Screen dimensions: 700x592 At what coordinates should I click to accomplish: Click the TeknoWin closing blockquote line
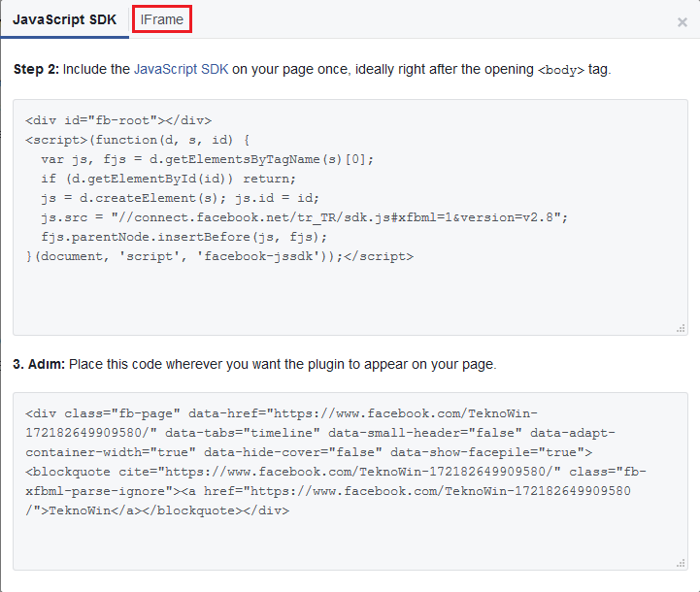[x=157, y=510]
